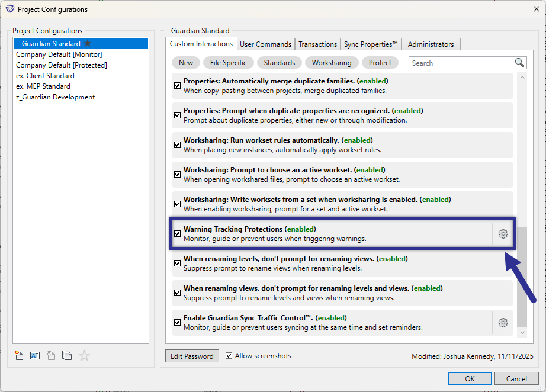The width and height of the screenshot is (546, 392).
Task: Duplicate the Guardian Standard configuration
Action: pos(67,355)
